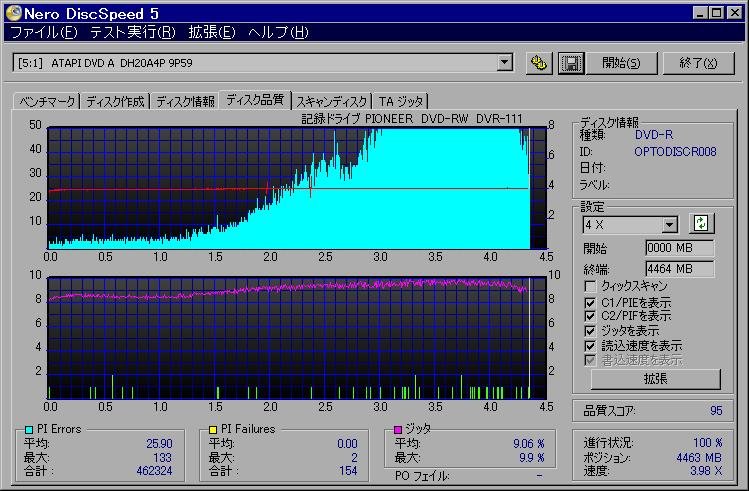This screenshot has width=749, height=491.
Task: Click the 開始(S) start button
Action: coord(621,63)
